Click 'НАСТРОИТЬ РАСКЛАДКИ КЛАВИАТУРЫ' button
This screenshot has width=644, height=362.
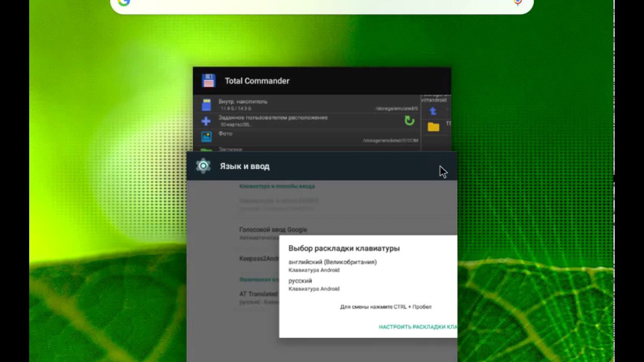pos(418,327)
